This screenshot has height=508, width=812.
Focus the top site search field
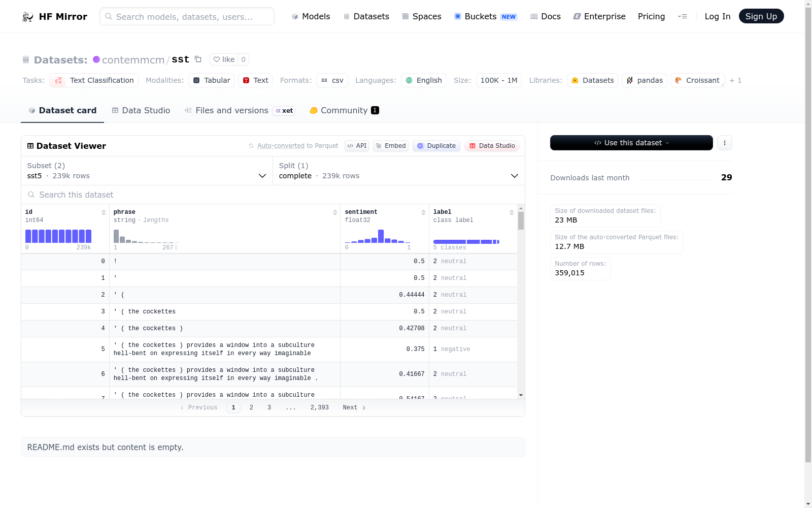pyautogui.click(x=187, y=16)
